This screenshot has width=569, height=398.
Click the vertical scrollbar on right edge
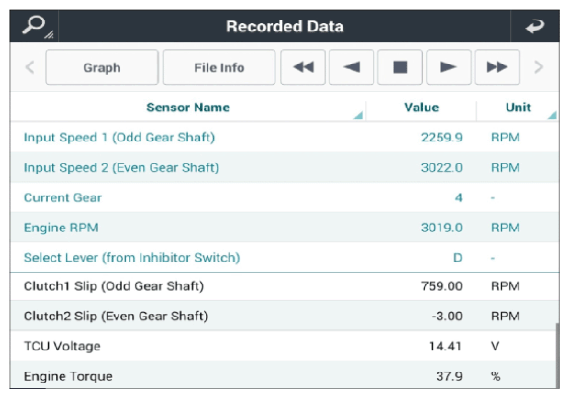coord(557,356)
